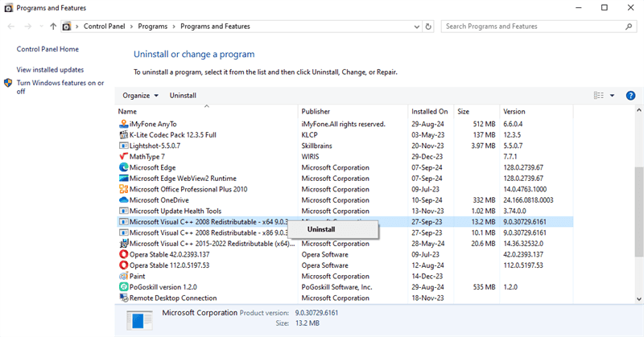
Task: Click the change view layout icon
Action: (599, 96)
